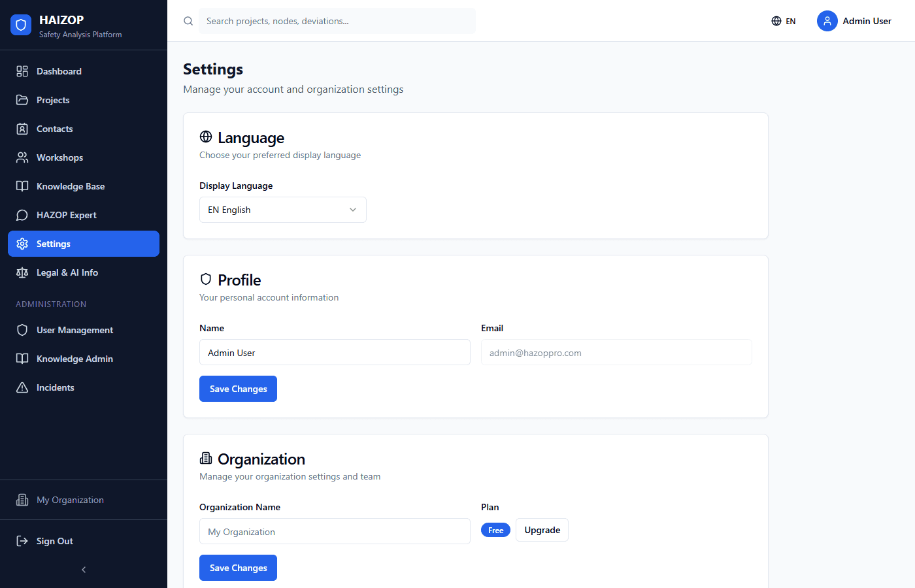Image resolution: width=915 pixels, height=588 pixels.
Task: Click the Legal & AI Info scales icon
Action: 22,272
